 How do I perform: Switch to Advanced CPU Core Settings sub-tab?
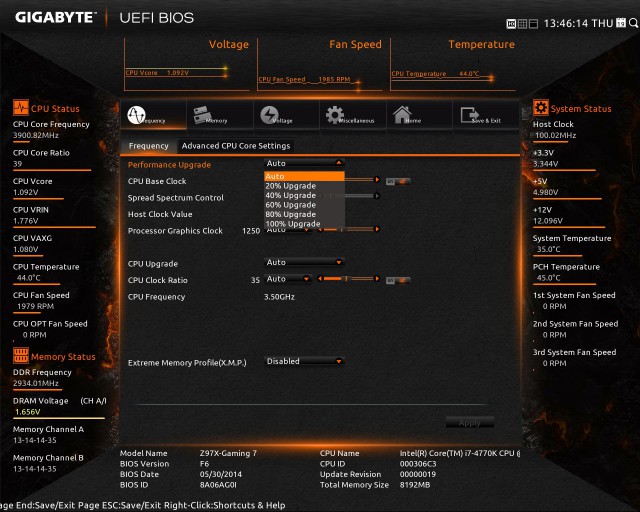pyautogui.click(x=236, y=146)
